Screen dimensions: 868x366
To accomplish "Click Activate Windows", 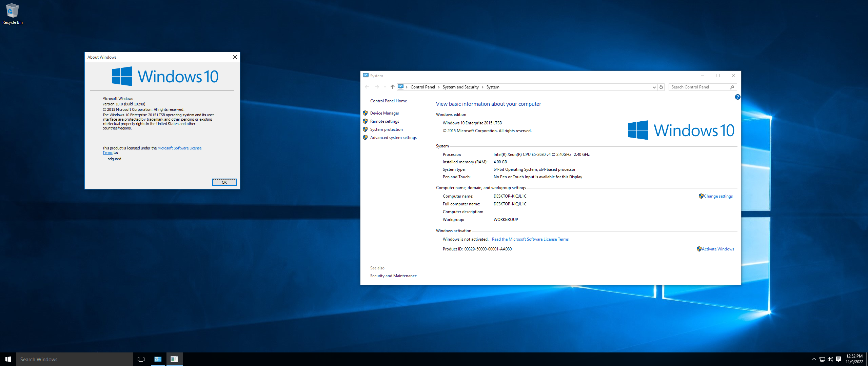I will (x=718, y=249).
